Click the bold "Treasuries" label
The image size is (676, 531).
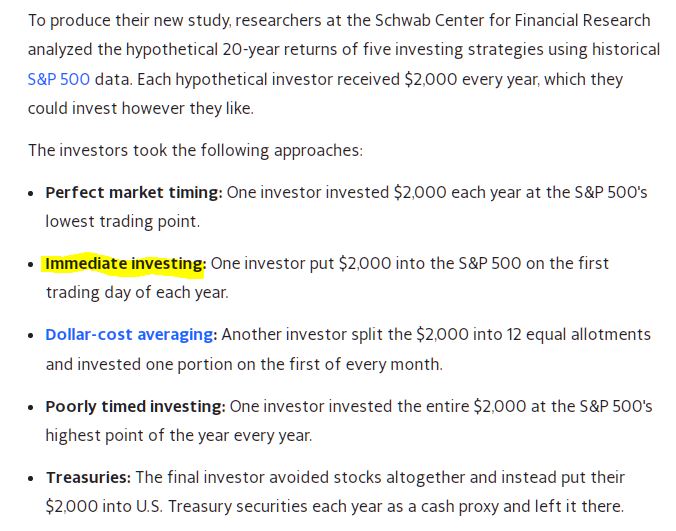pos(88,477)
